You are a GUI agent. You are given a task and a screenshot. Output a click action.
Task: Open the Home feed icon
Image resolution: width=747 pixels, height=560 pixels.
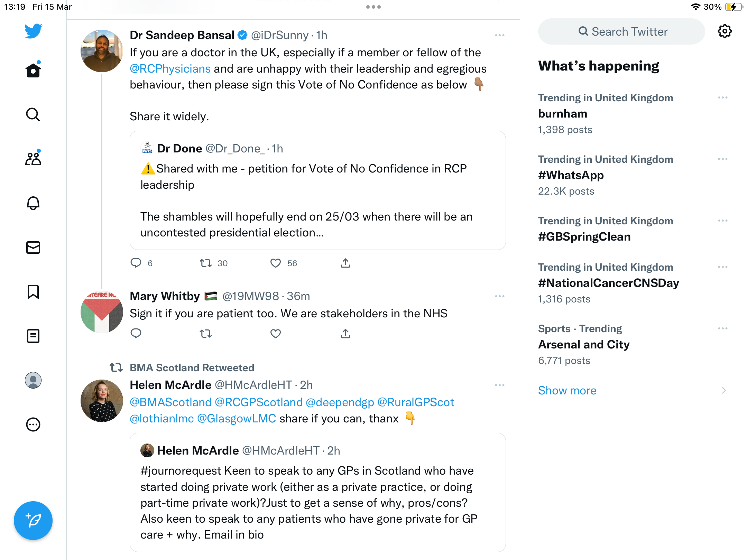click(x=33, y=70)
